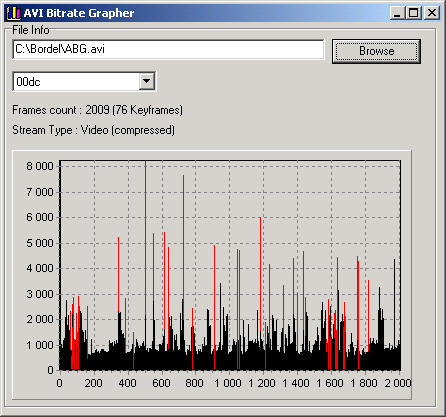
Task: Click the tallest red keyframe spike near frame 500
Action: click(146, 233)
